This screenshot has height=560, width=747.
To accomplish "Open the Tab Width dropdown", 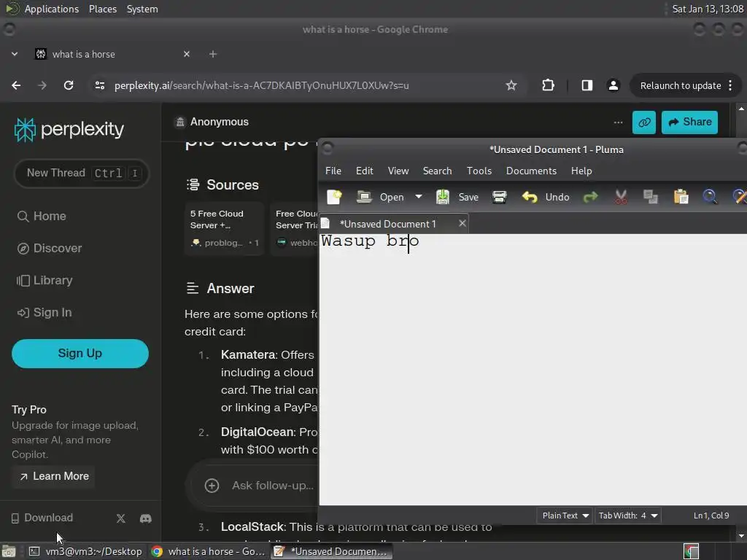I will [628, 516].
